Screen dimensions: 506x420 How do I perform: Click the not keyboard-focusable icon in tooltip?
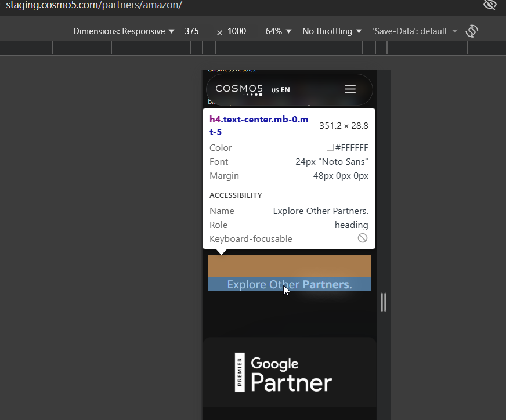coord(363,238)
